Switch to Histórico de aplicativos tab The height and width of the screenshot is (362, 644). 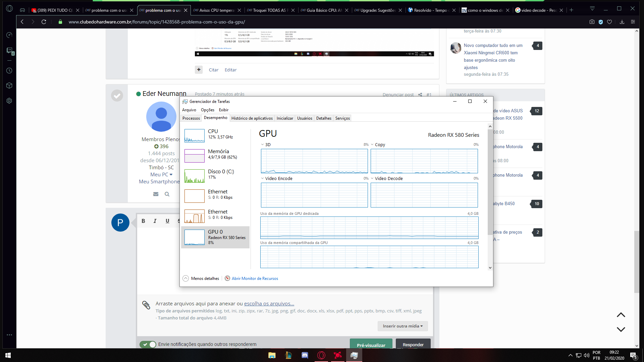(252, 118)
